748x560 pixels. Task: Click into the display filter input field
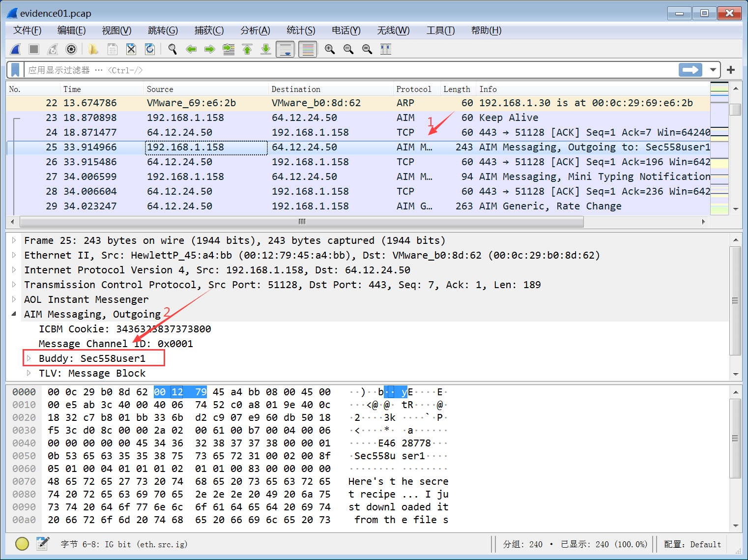[350, 70]
